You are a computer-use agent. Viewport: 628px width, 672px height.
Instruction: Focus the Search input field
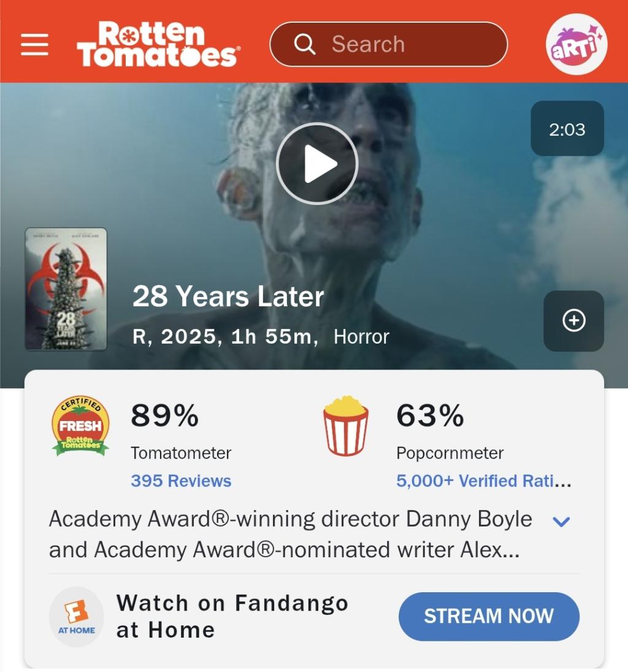[389, 44]
